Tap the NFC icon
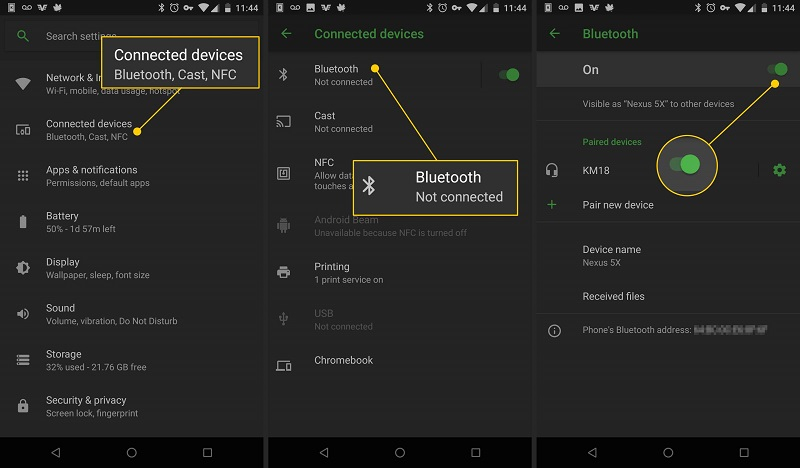The height and width of the screenshot is (468, 800). click(x=283, y=174)
